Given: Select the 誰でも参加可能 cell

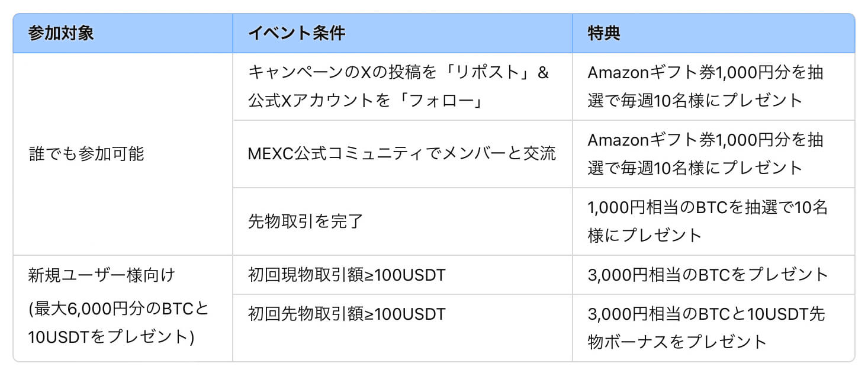Looking at the screenshot, I should [x=86, y=154].
